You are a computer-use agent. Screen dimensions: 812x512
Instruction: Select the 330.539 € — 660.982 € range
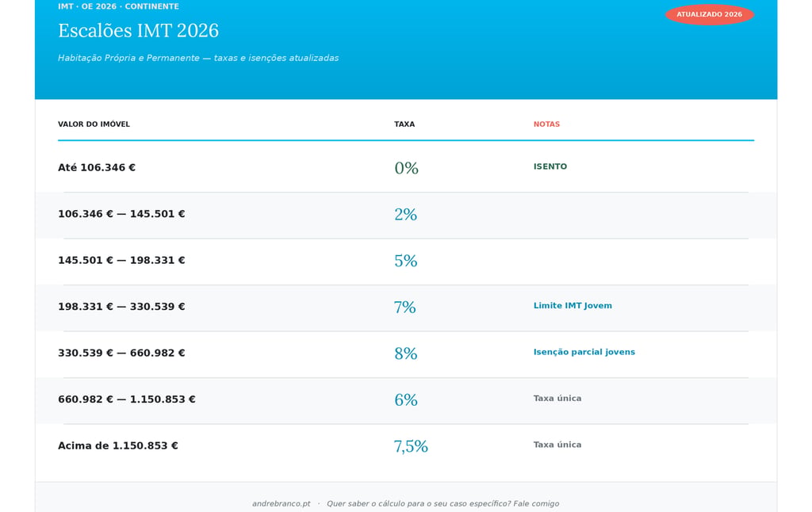(121, 353)
